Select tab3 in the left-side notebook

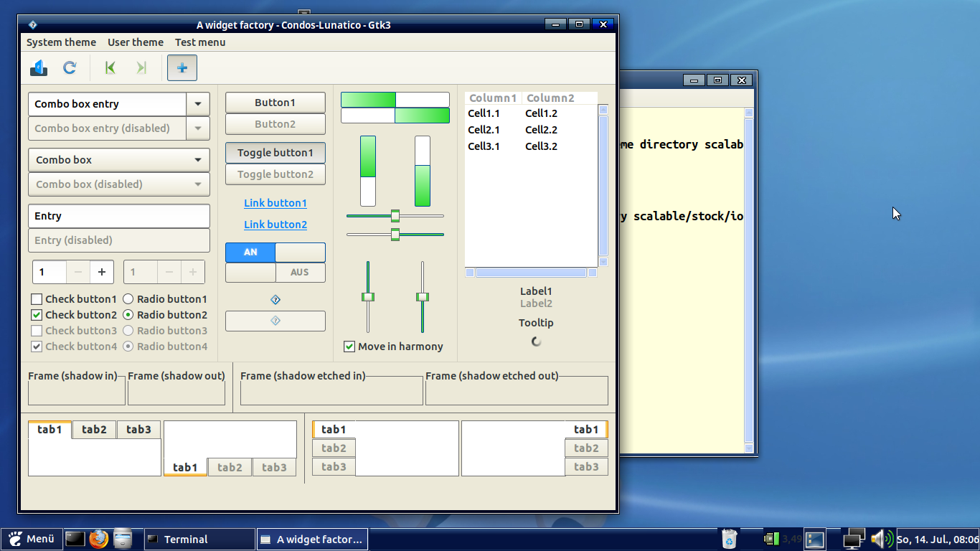(x=334, y=466)
